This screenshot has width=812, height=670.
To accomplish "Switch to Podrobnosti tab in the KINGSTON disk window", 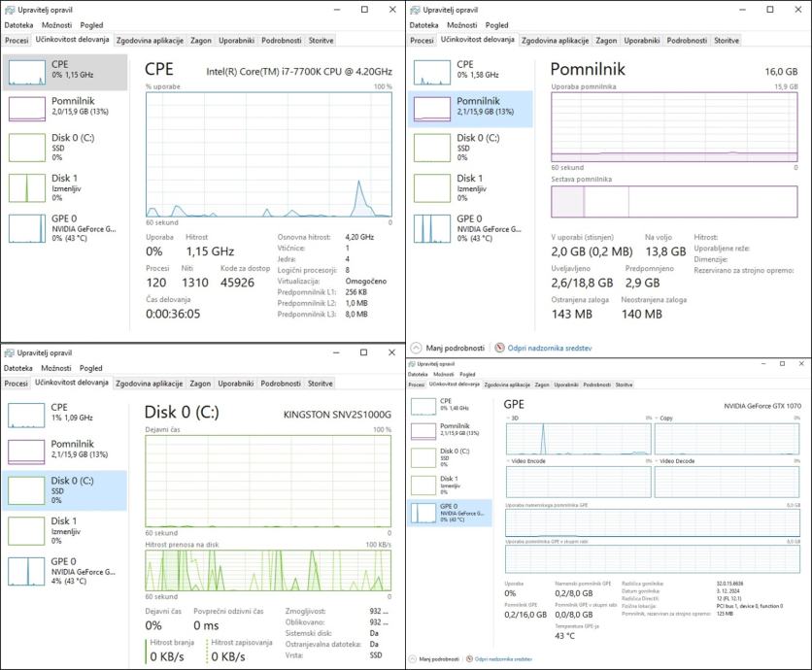I will [280, 384].
